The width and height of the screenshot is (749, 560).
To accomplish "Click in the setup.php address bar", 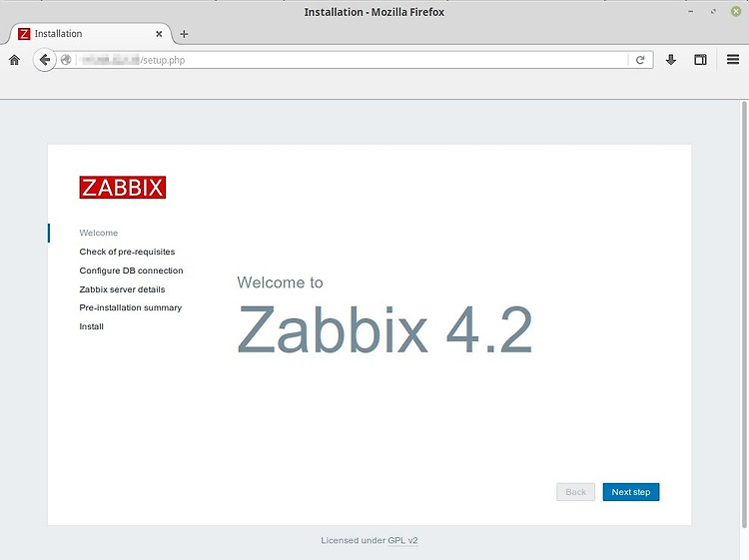I will [x=353, y=60].
